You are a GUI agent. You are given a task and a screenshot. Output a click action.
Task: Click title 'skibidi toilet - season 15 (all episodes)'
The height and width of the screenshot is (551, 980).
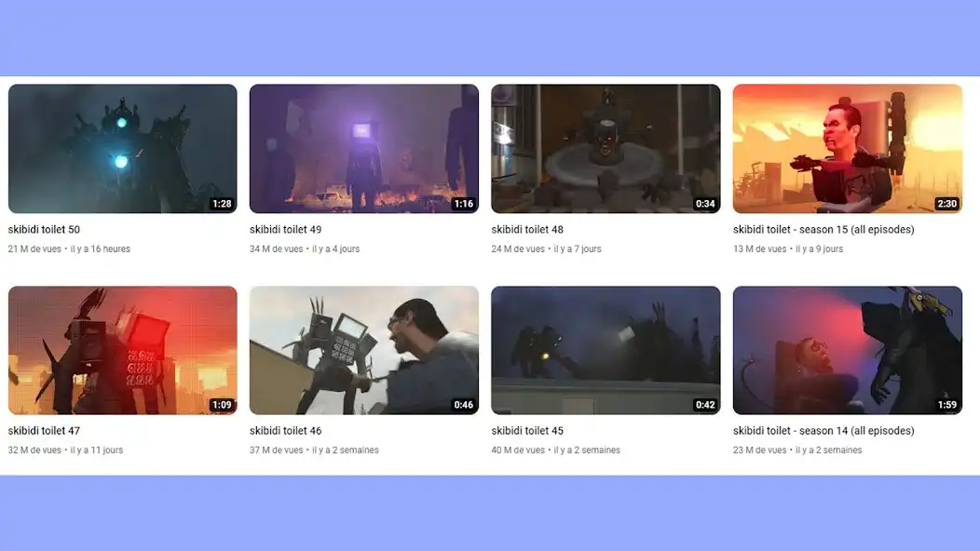[x=823, y=229]
